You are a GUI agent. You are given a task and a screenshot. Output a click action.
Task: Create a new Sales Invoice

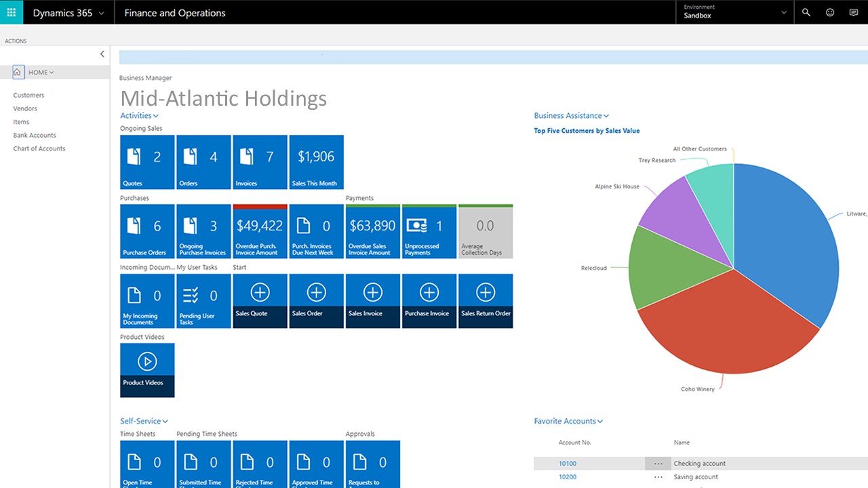(372, 301)
